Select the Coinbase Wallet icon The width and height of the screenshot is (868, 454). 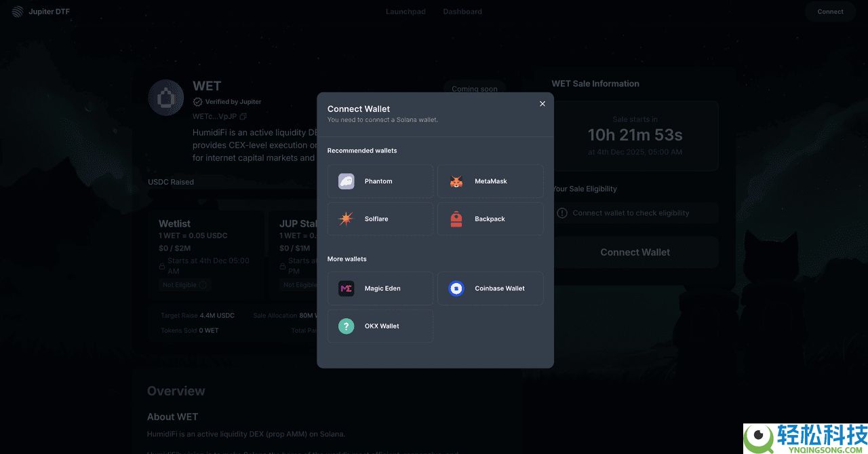coord(456,288)
